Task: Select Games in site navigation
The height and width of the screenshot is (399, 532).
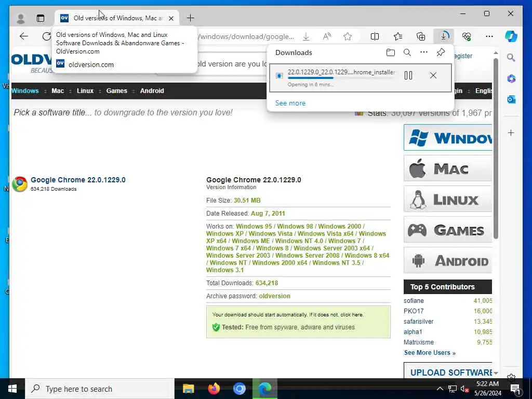Action: [117, 91]
